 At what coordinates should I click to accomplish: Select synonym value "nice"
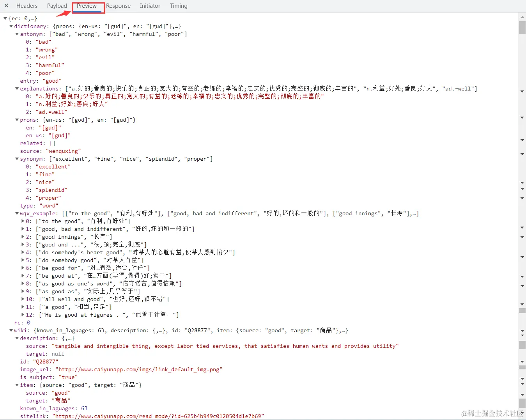coord(45,182)
